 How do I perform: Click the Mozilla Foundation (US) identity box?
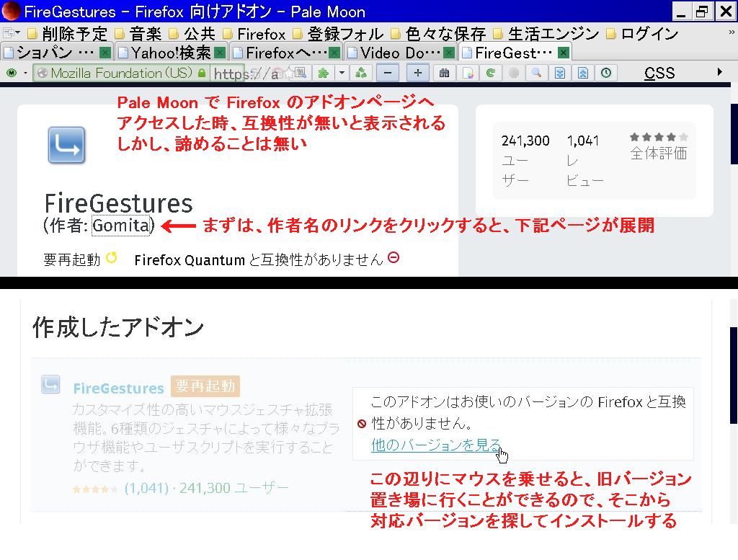click(x=121, y=73)
